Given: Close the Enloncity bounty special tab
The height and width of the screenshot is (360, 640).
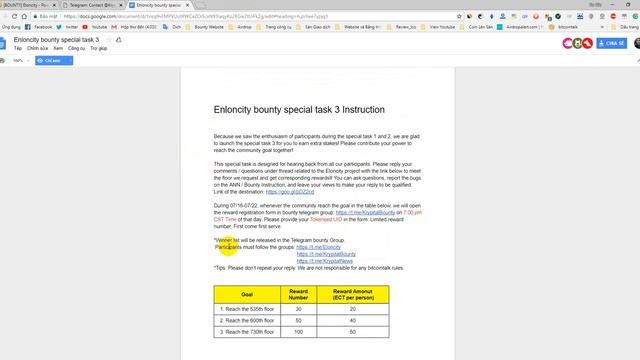Looking at the screenshot, I should click(x=188, y=5).
